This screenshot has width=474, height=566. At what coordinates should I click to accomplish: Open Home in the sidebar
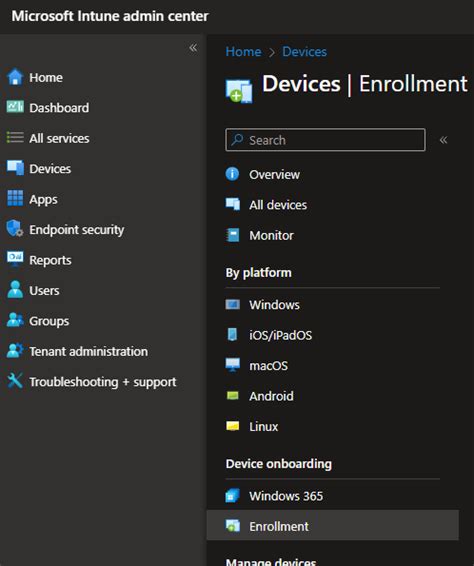point(46,77)
